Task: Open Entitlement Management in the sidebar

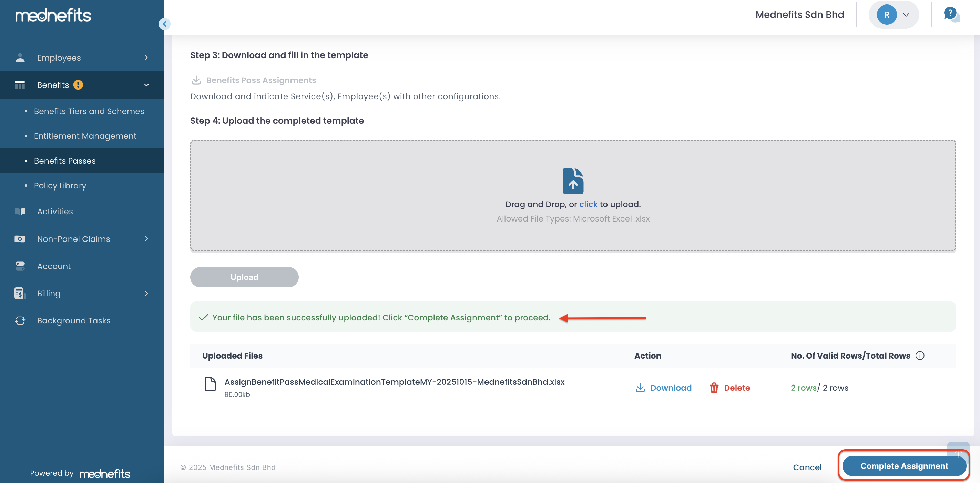Action: [x=85, y=136]
